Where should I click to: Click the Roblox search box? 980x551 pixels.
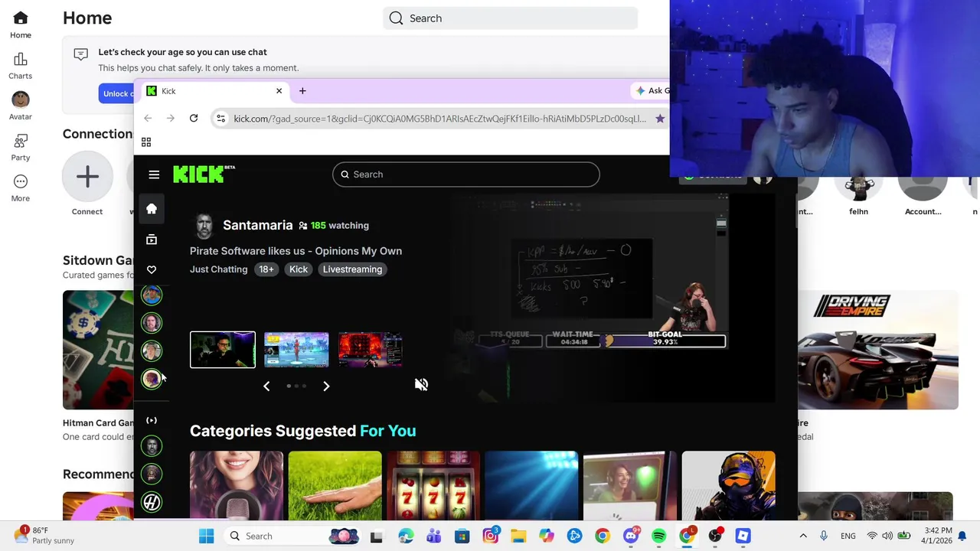click(510, 18)
